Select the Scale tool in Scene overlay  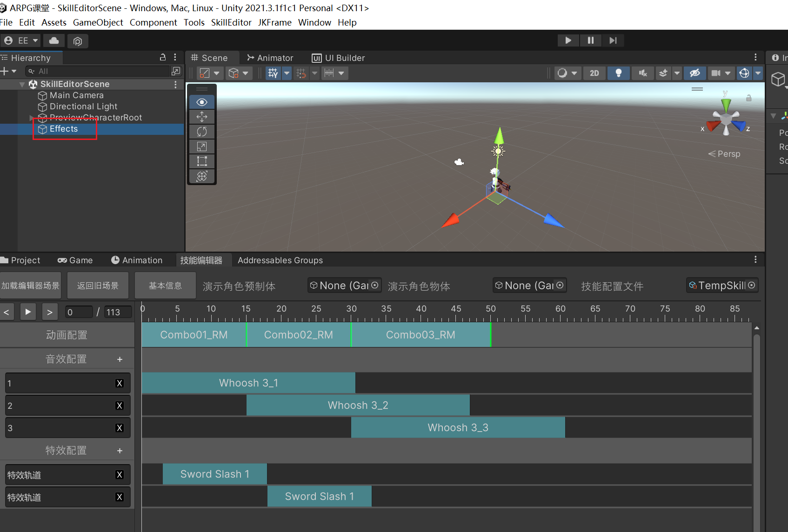pyautogui.click(x=202, y=146)
